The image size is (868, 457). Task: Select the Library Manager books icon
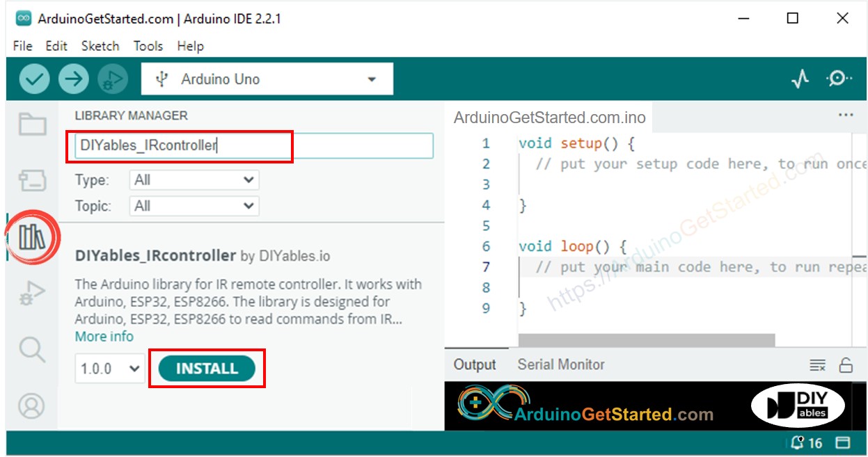click(x=32, y=238)
